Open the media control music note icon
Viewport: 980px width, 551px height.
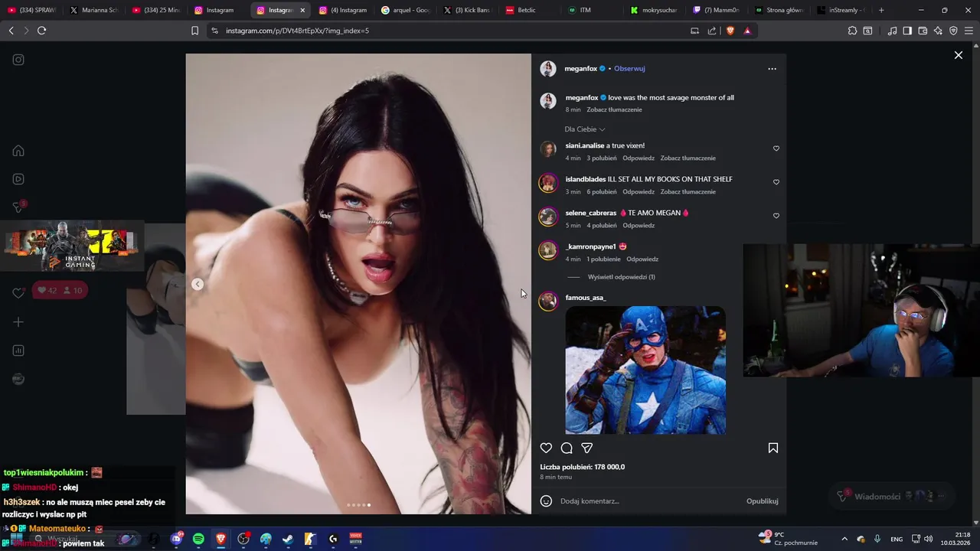[892, 31]
